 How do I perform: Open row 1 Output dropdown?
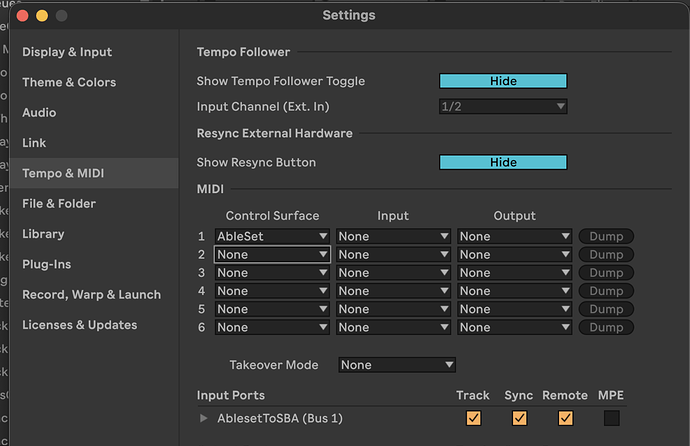pyautogui.click(x=514, y=236)
